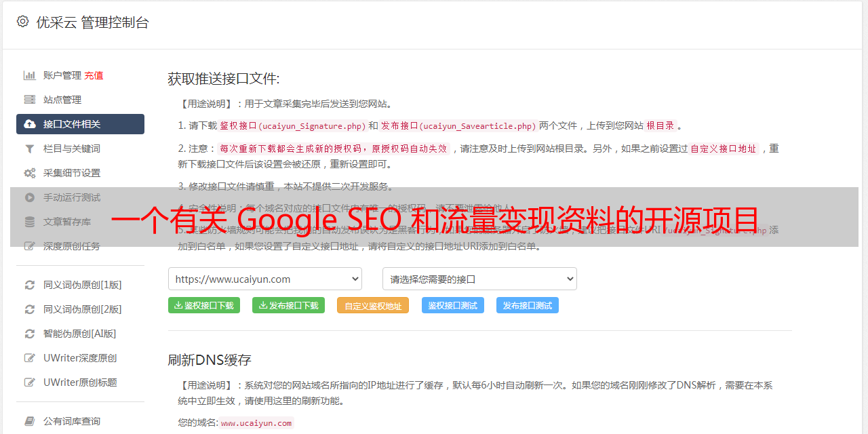868x434 pixels.
Task: Click the gears icon for 采集细节设置
Action: point(30,173)
